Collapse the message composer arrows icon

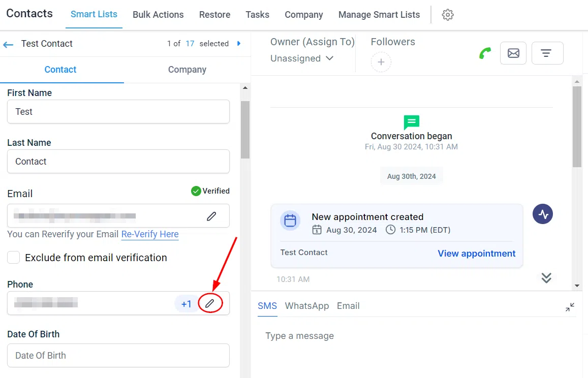[x=570, y=307]
